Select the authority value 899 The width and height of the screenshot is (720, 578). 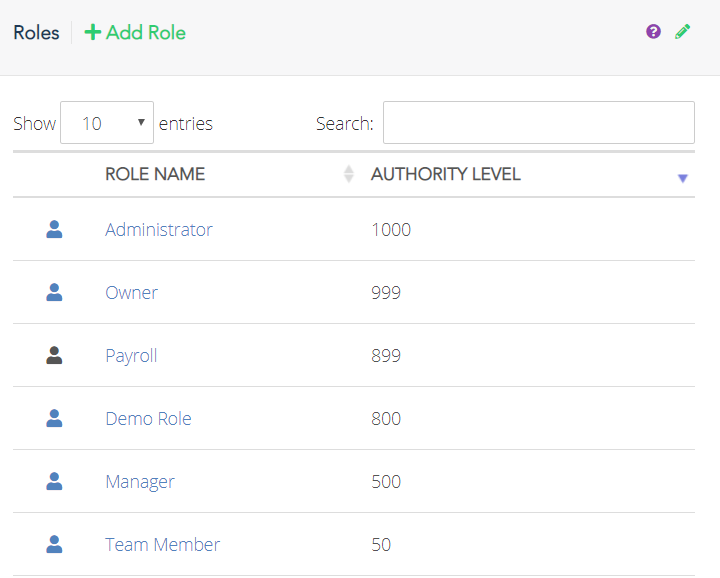coord(386,355)
